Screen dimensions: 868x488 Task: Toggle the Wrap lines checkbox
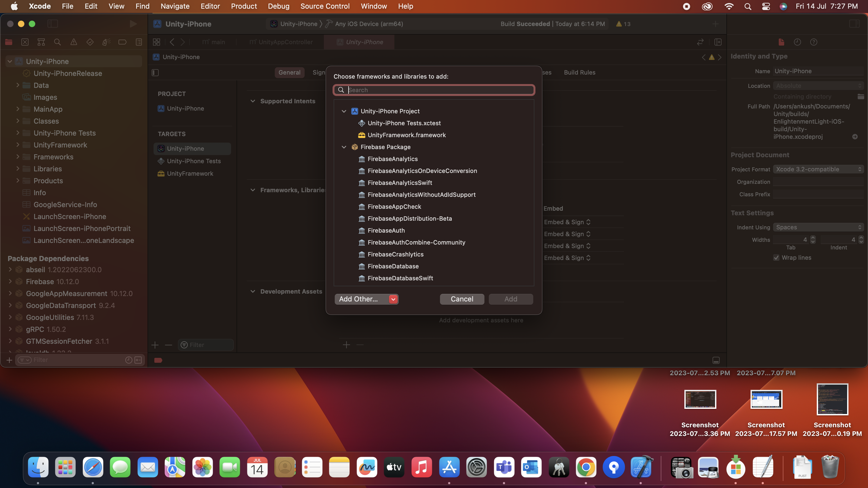[776, 258]
